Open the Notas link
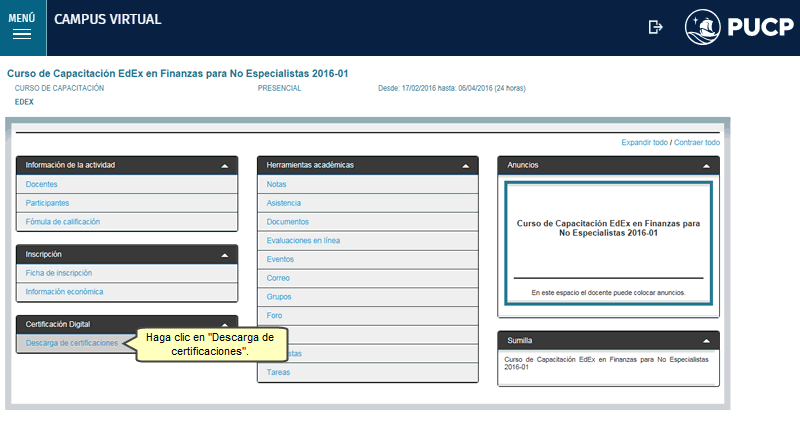 [x=277, y=184]
